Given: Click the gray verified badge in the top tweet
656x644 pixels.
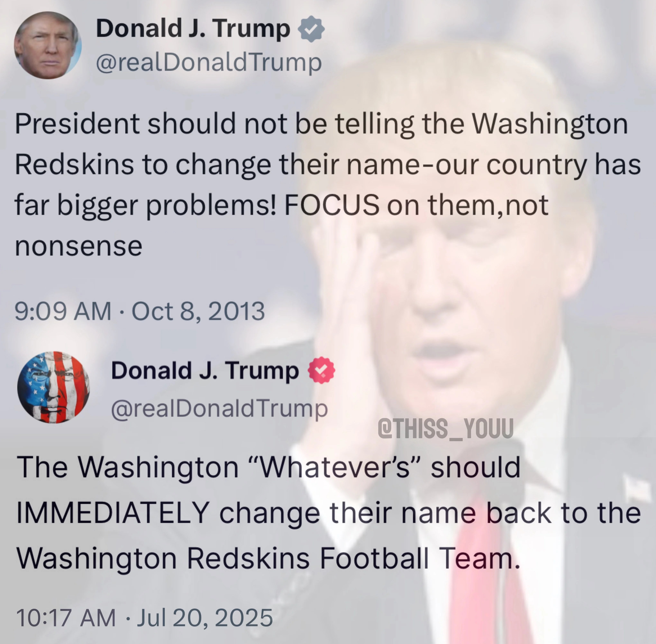Looking at the screenshot, I should (311, 29).
